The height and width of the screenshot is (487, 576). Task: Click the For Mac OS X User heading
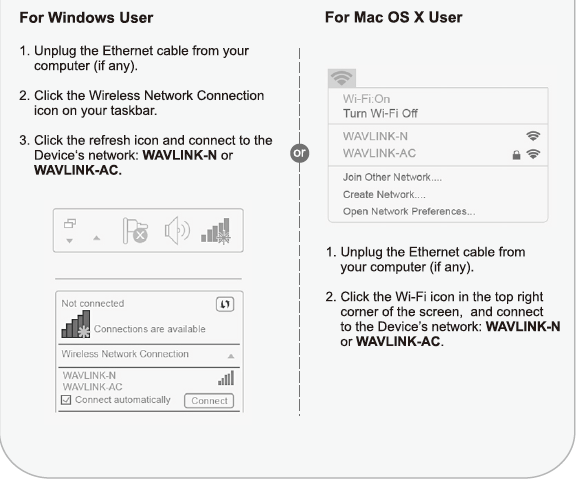(394, 17)
